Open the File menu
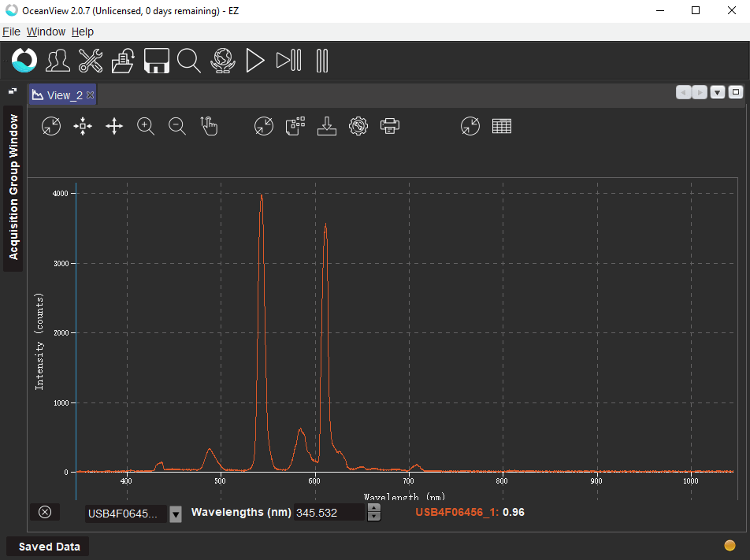This screenshot has height=560, width=750. pos(11,32)
